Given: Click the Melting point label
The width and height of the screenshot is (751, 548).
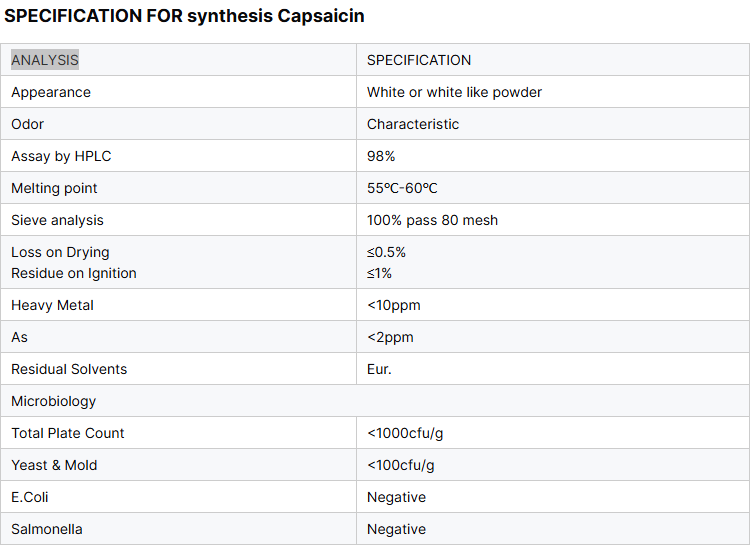Looking at the screenshot, I should (x=54, y=188).
